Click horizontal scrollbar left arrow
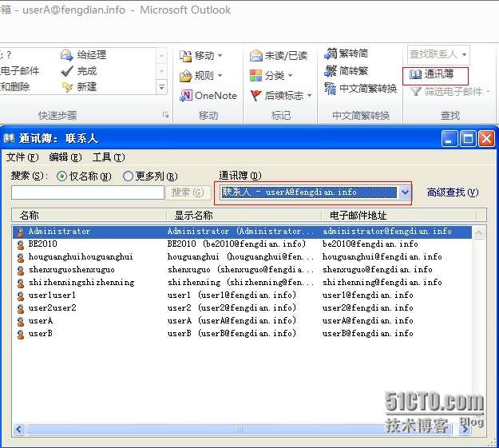This screenshot has height=448, width=499. [19, 429]
